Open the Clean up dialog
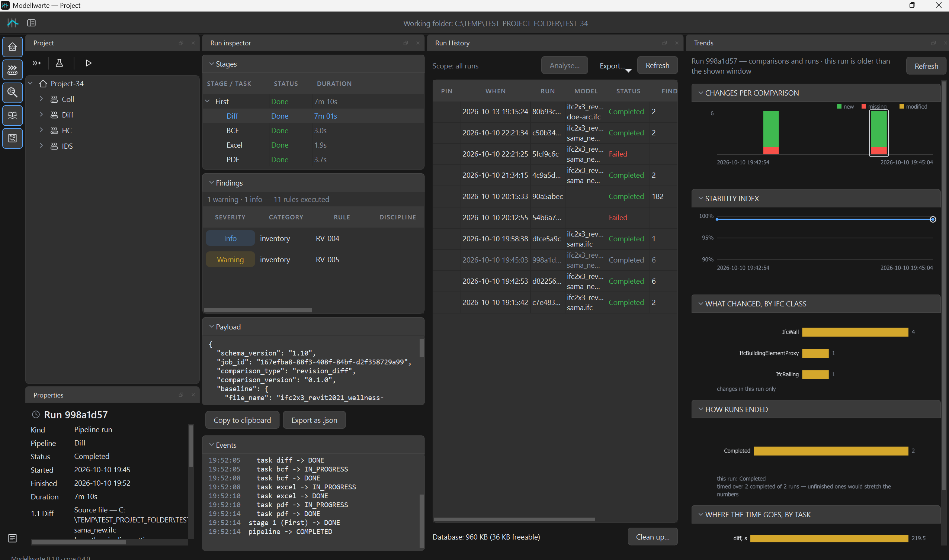949x560 pixels. pyautogui.click(x=653, y=537)
